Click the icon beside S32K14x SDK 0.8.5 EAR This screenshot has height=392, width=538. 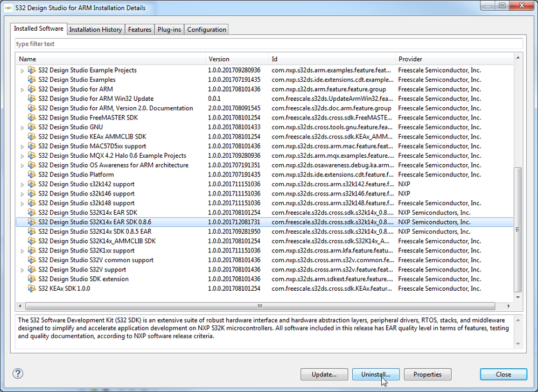(32, 232)
